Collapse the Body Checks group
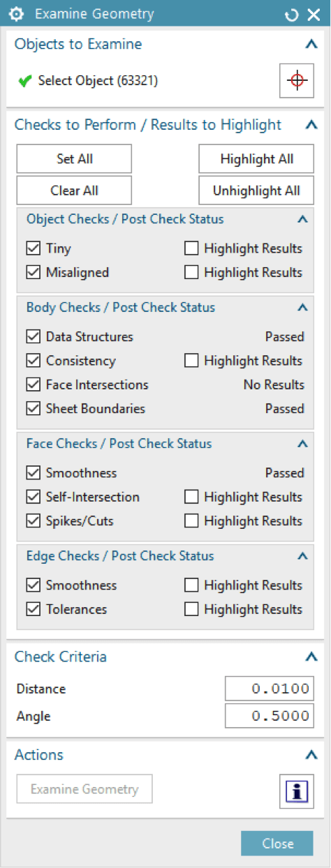 (x=302, y=307)
